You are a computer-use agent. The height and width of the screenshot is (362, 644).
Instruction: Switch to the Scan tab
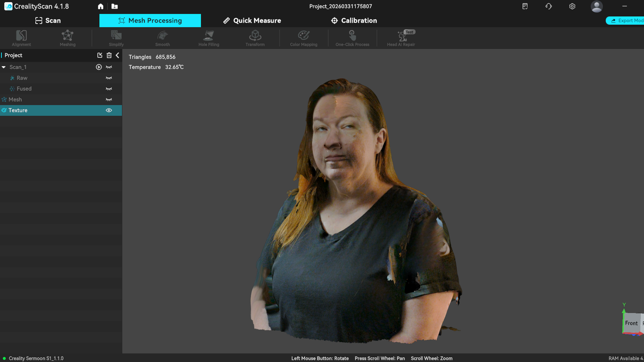point(48,21)
